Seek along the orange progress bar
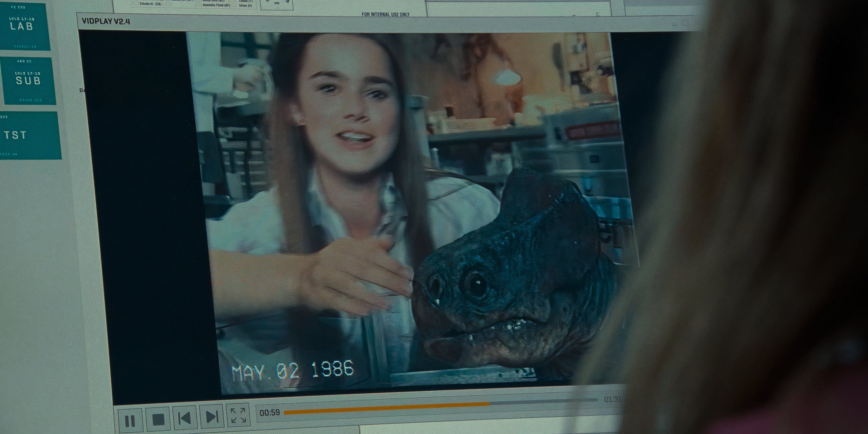This screenshot has height=434, width=868. [x=440, y=406]
